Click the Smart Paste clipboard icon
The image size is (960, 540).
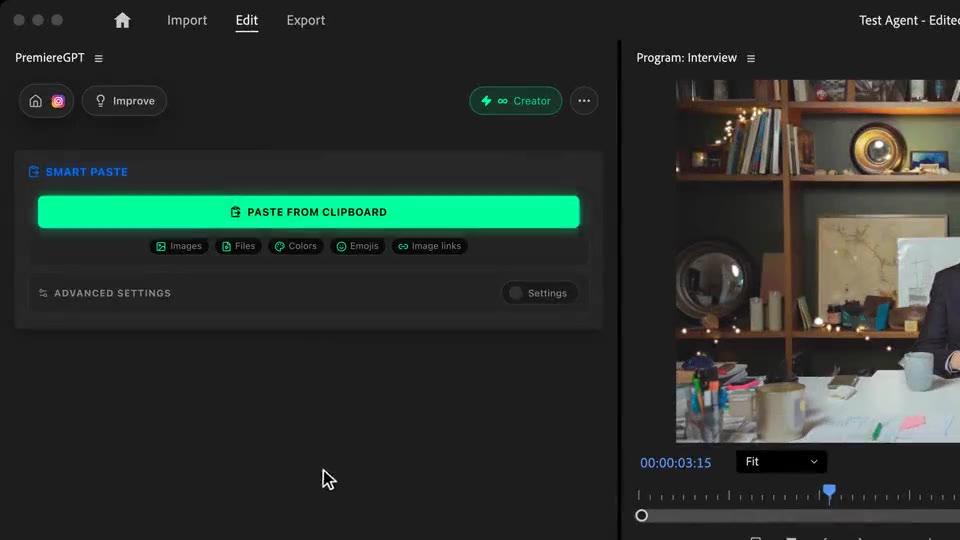tap(34, 172)
